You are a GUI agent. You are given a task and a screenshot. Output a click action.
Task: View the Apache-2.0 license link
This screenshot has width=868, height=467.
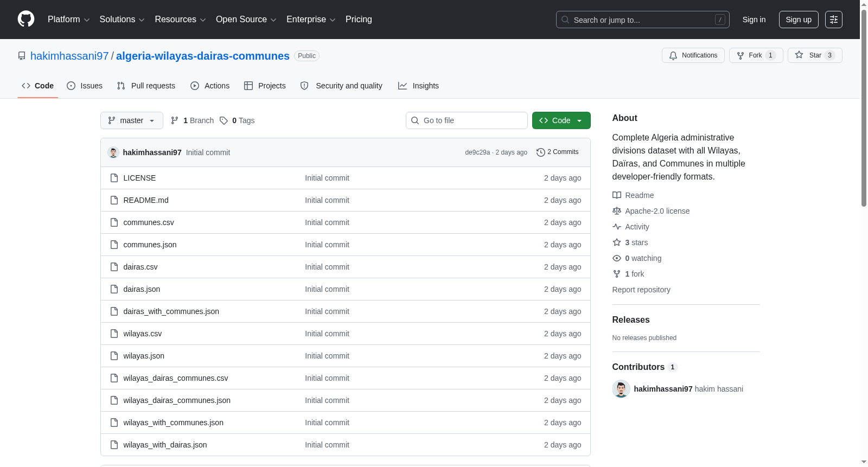(x=651, y=211)
